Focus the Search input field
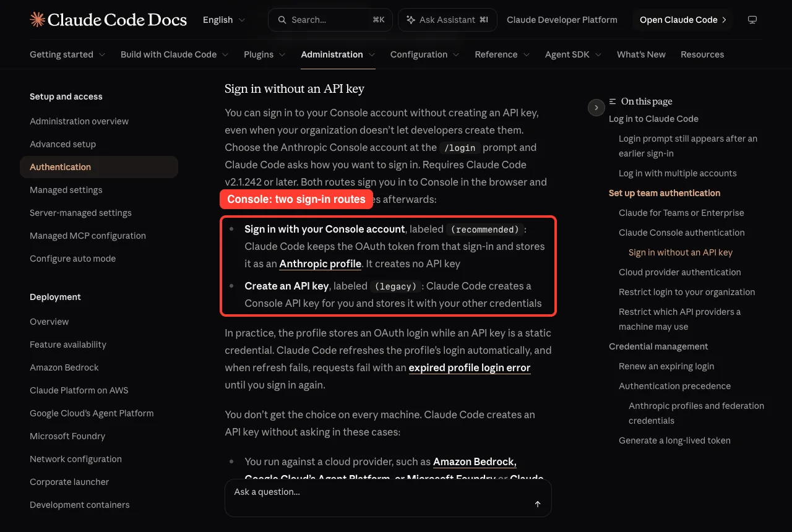Viewport: 792px width, 532px height. (330, 20)
